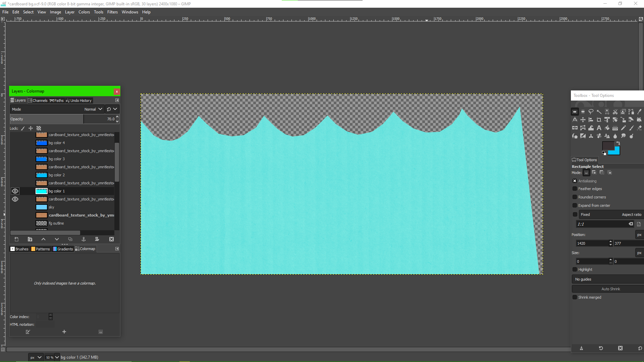The width and height of the screenshot is (644, 362).
Task: Enable the Feather edges checkbox
Action: click(x=575, y=189)
